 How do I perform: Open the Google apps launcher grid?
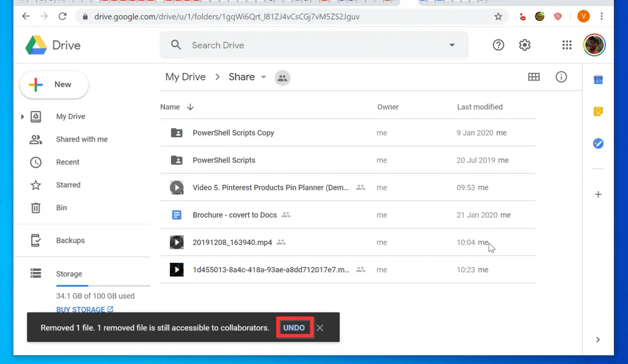(x=565, y=45)
